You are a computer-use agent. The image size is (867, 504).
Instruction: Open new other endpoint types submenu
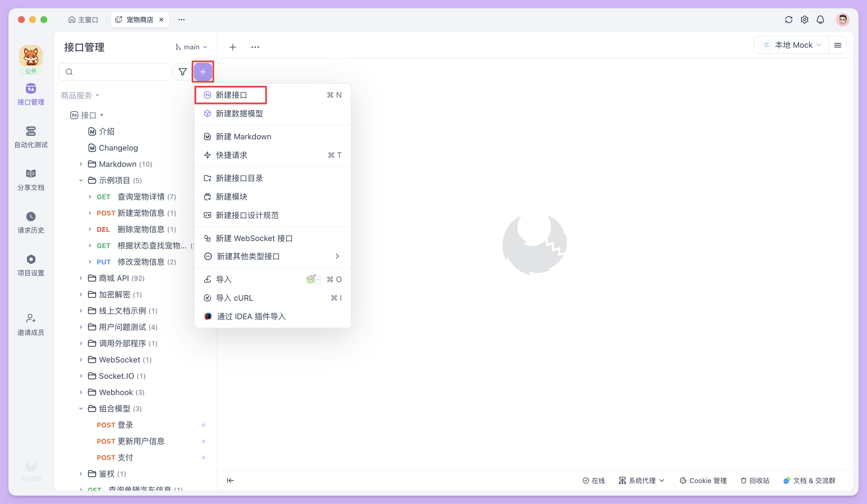click(273, 257)
